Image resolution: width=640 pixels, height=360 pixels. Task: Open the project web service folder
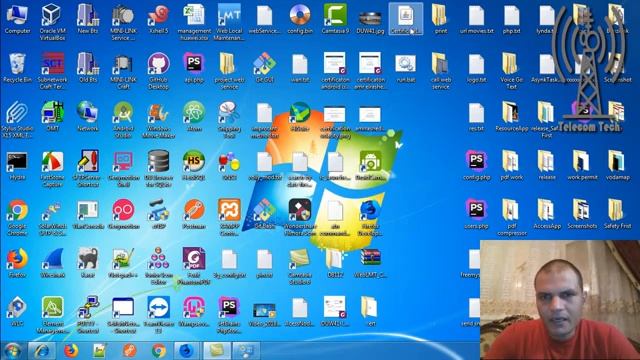[229, 71]
